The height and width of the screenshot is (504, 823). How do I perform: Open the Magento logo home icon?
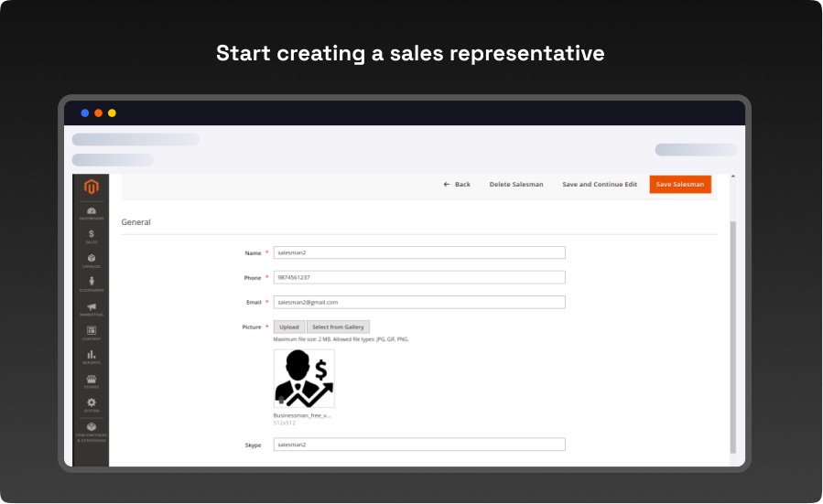pos(92,187)
